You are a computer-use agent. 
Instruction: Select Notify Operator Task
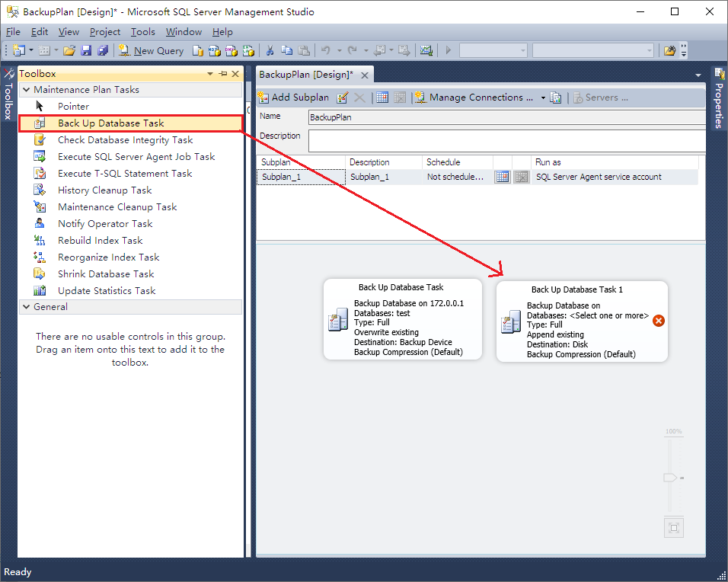coord(130,223)
